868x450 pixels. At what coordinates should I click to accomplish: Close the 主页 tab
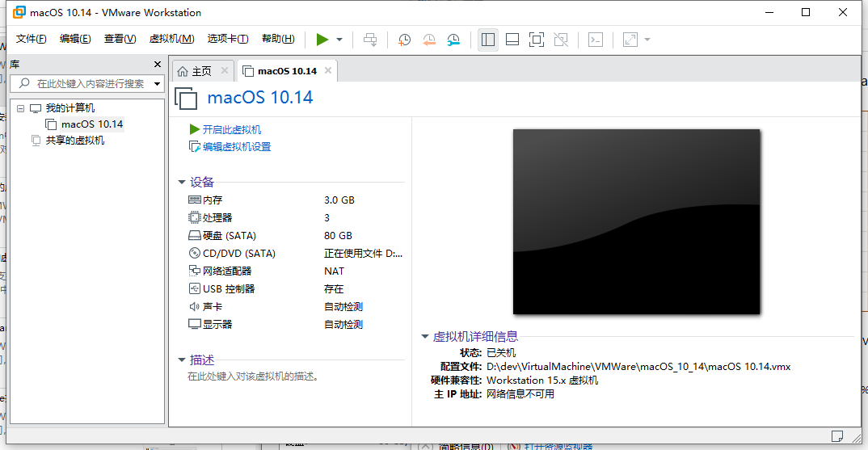click(x=224, y=70)
